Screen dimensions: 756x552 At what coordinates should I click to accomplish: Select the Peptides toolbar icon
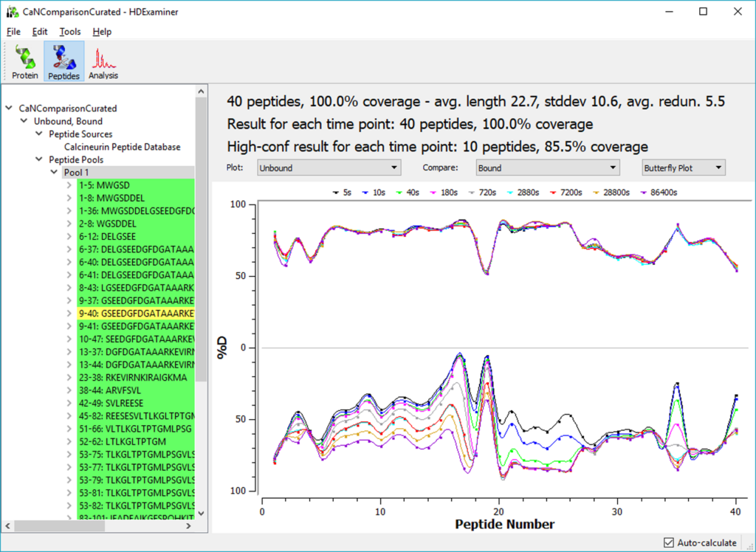click(64, 61)
